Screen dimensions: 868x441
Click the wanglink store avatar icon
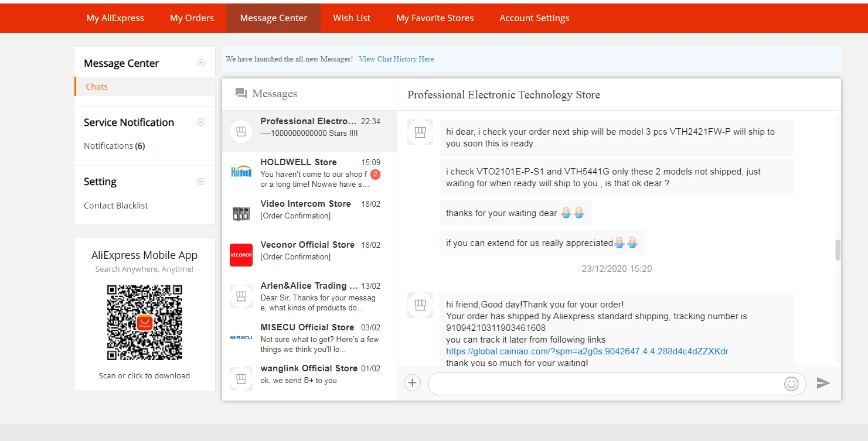(241, 378)
